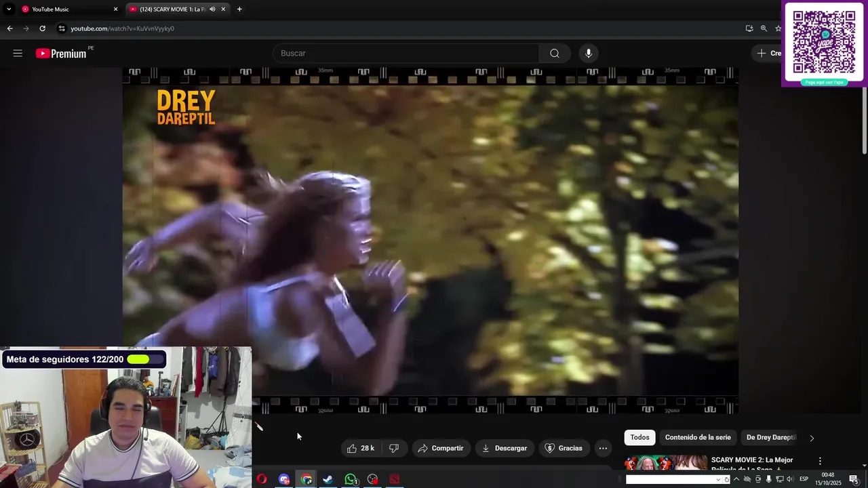Install app from address bar icon

click(749, 28)
